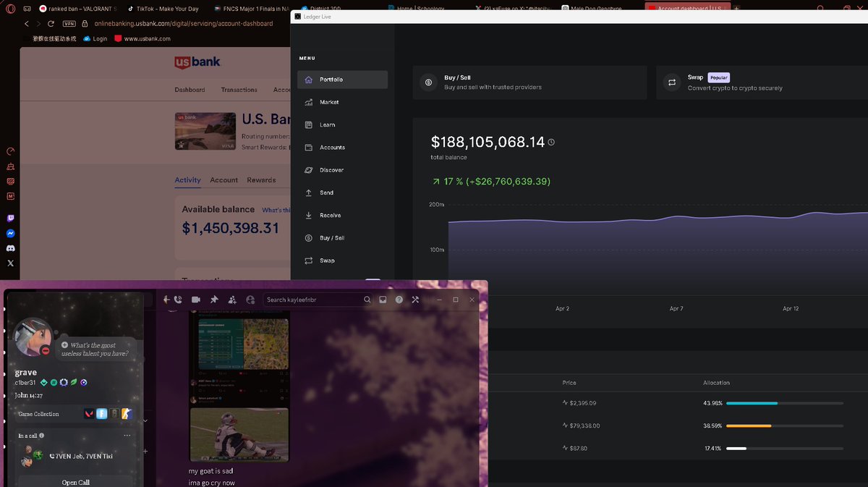Viewport: 868px width, 487px height.
Task: Open the M icon in the sidebar
Action: (10, 195)
